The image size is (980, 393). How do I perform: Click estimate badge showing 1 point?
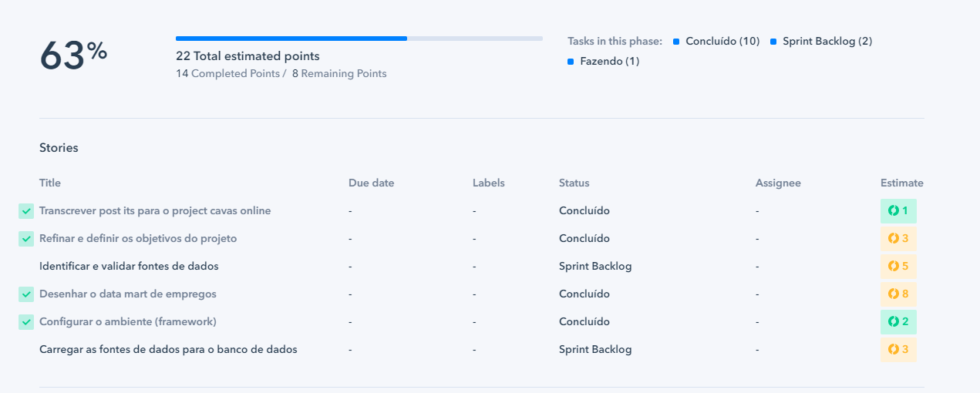[x=898, y=210]
